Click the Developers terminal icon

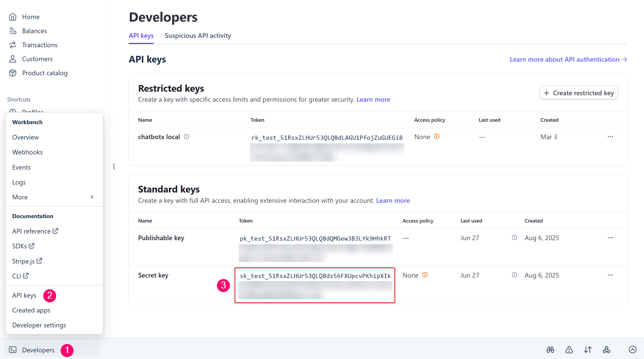click(12, 350)
